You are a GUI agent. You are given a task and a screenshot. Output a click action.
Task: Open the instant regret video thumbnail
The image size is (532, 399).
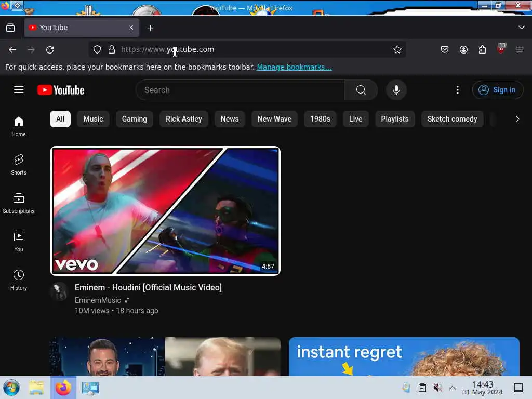pyautogui.click(x=404, y=356)
